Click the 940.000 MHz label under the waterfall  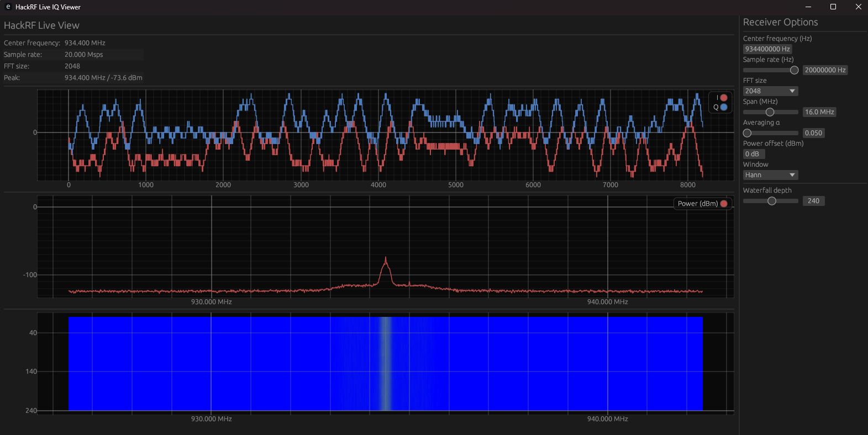pos(608,419)
